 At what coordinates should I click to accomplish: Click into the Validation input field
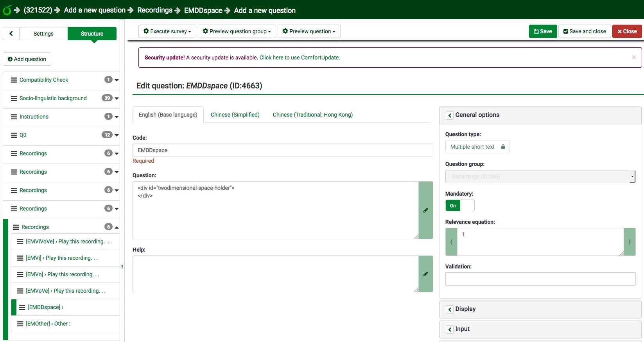click(540, 279)
